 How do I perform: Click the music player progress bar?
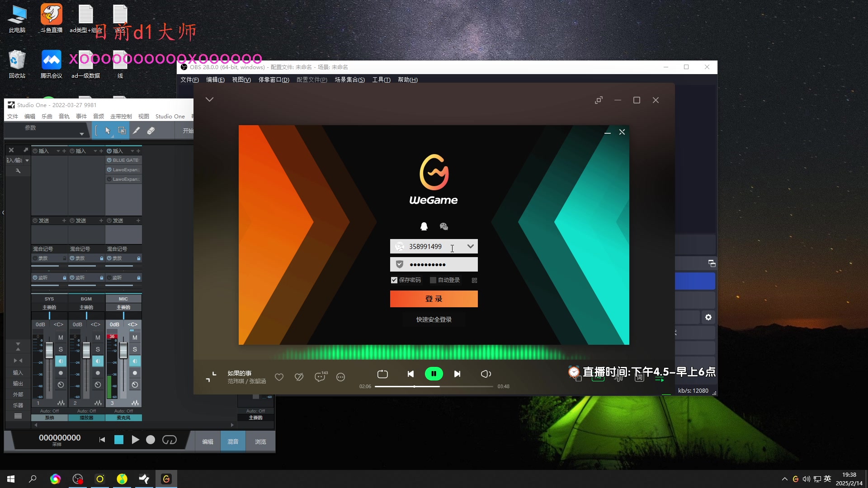(x=434, y=386)
